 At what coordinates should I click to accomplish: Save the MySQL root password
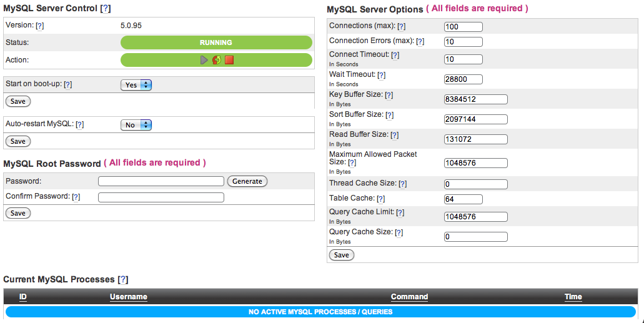17,213
